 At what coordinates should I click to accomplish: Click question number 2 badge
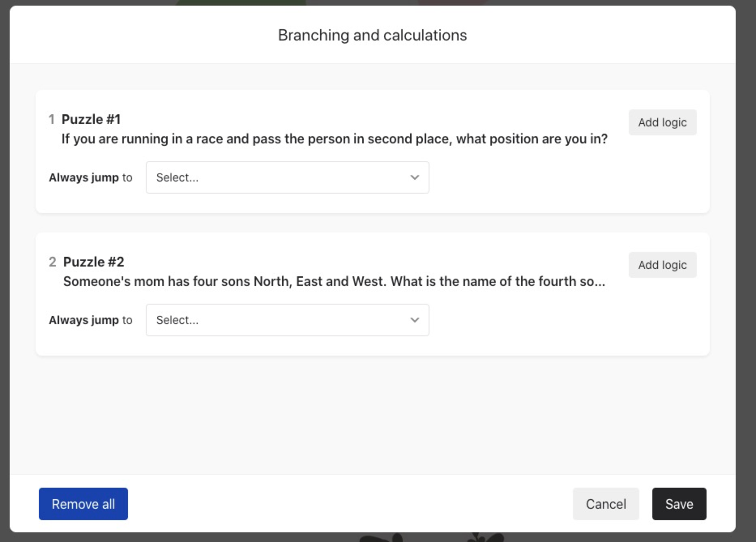[x=53, y=262]
